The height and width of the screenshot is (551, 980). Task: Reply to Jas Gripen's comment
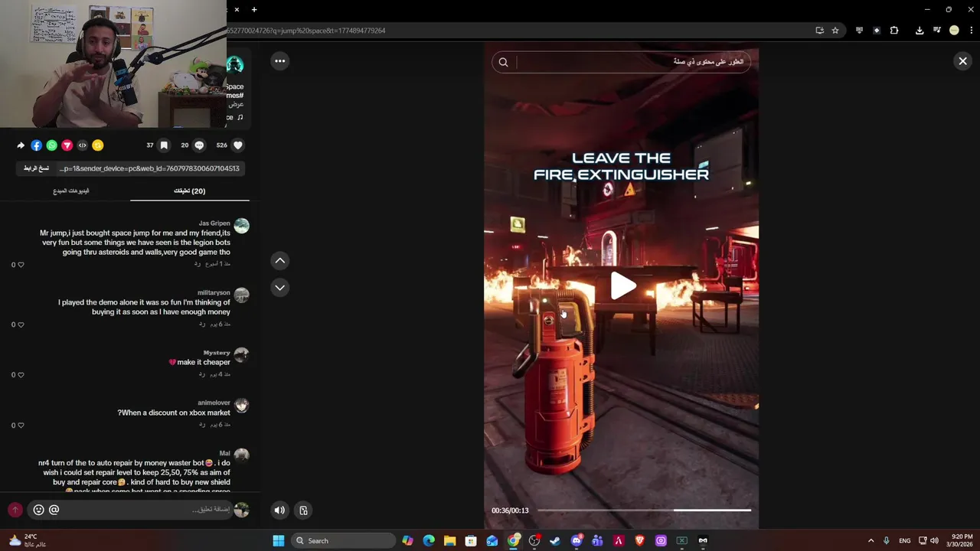click(197, 263)
